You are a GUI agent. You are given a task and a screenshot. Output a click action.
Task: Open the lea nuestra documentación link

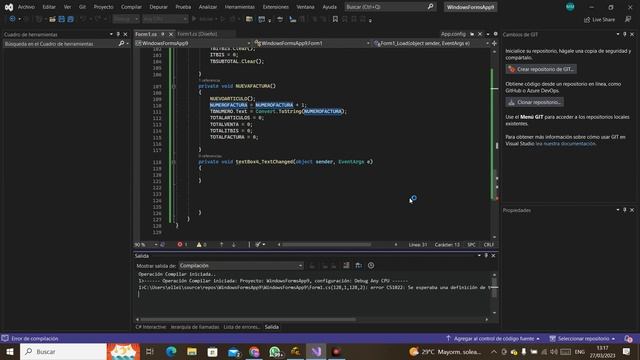(565, 144)
